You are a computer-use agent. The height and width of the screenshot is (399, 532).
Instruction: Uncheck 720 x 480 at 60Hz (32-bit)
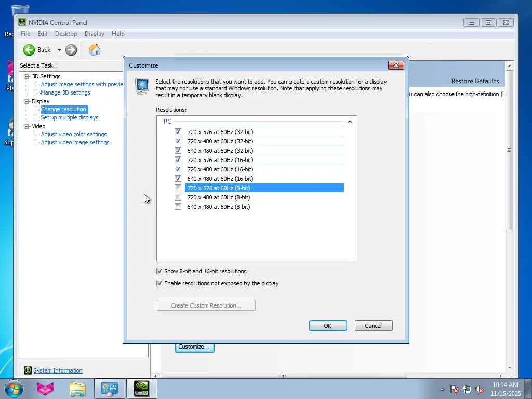point(178,141)
